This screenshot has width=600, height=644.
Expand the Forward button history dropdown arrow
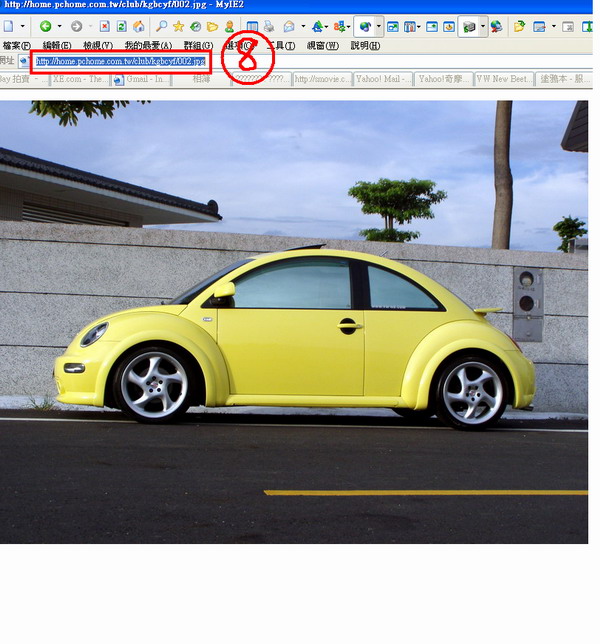pos(89,27)
